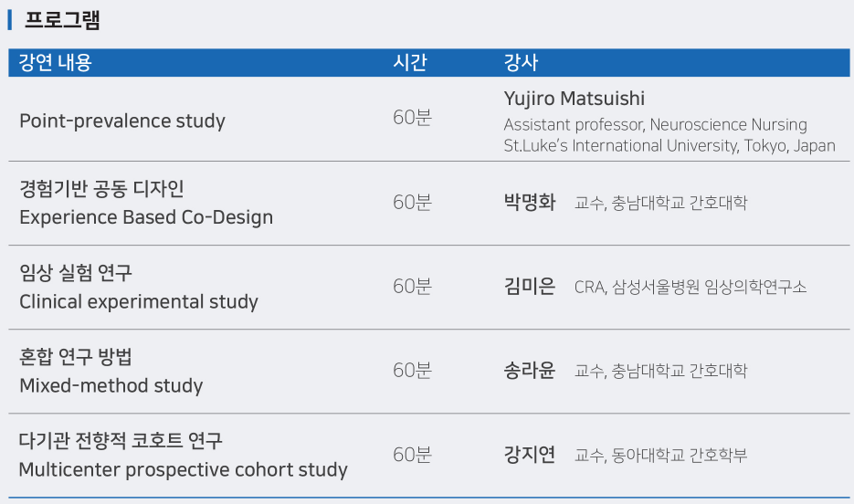Click speaker name 송라윤
854x504 pixels.
[x=529, y=371]
